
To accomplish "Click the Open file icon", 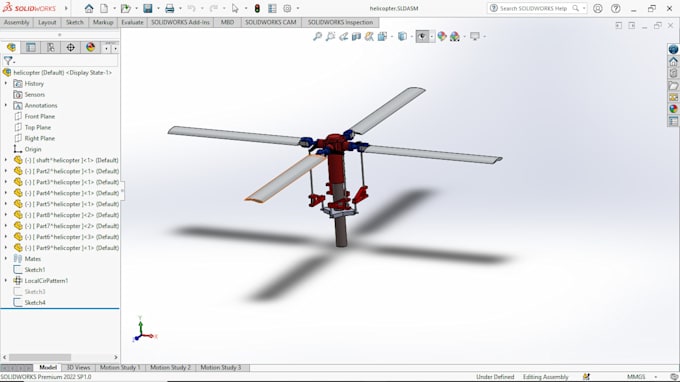I will click(125, 8).
